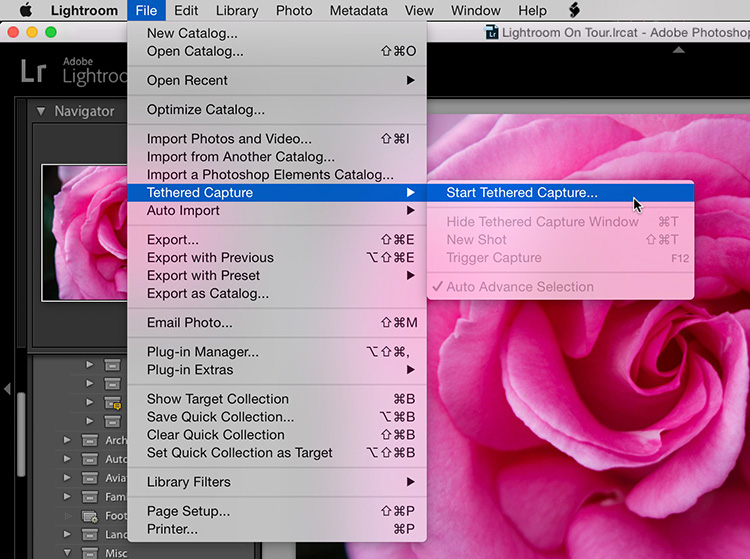Choose Open Catalog... menu item
750x559 pixels.
277,51
